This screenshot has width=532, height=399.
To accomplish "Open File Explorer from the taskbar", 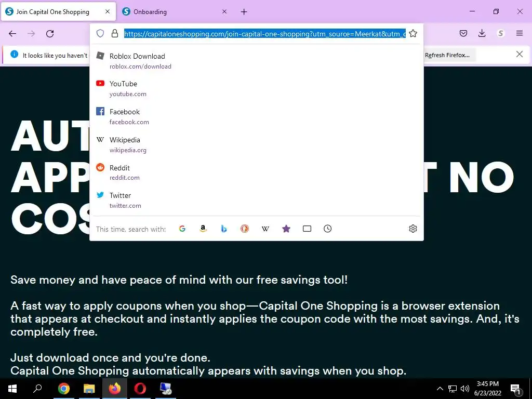I will [x=89, y=389].
